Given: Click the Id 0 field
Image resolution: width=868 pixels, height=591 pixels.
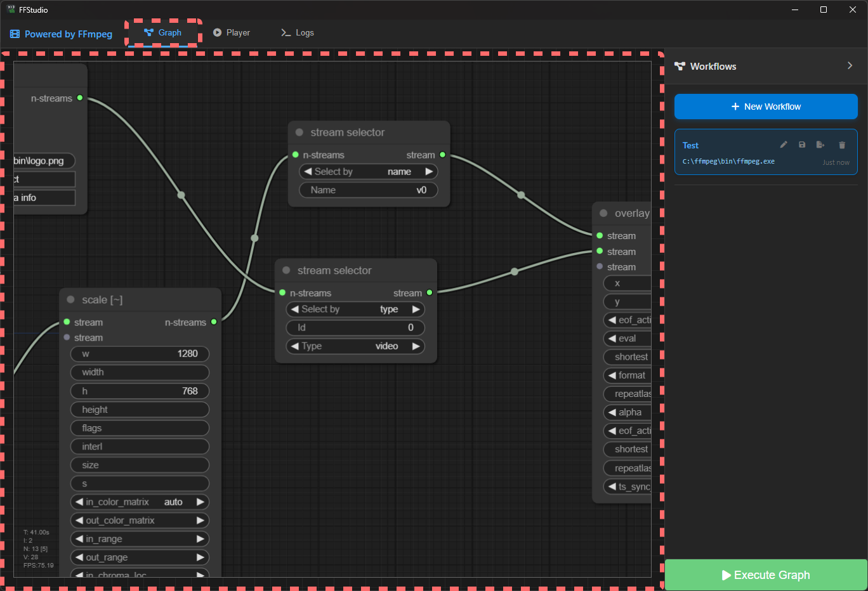Looking at the screenshot, I should pos(355,327).
